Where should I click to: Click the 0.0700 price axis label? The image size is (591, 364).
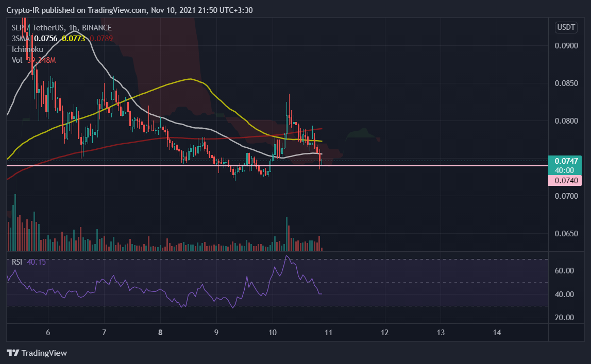click(x=566, y=196)
